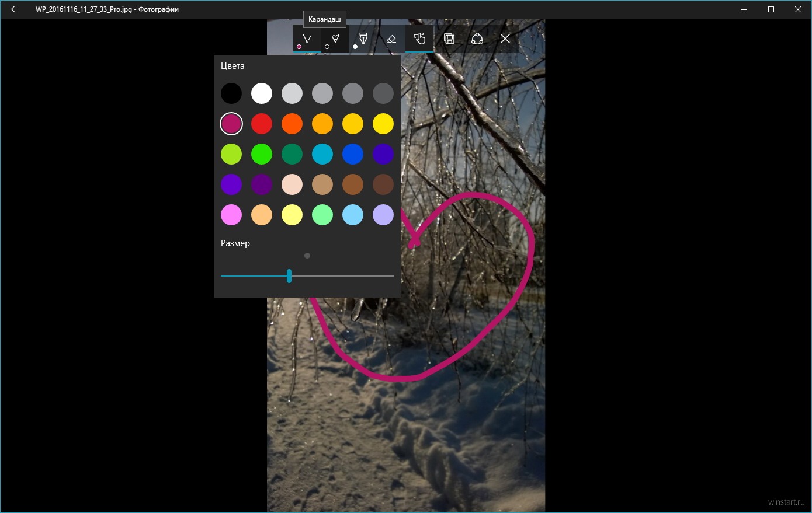
Task: Select the cyan teal swatch
Action: click(x=322, y=154)
